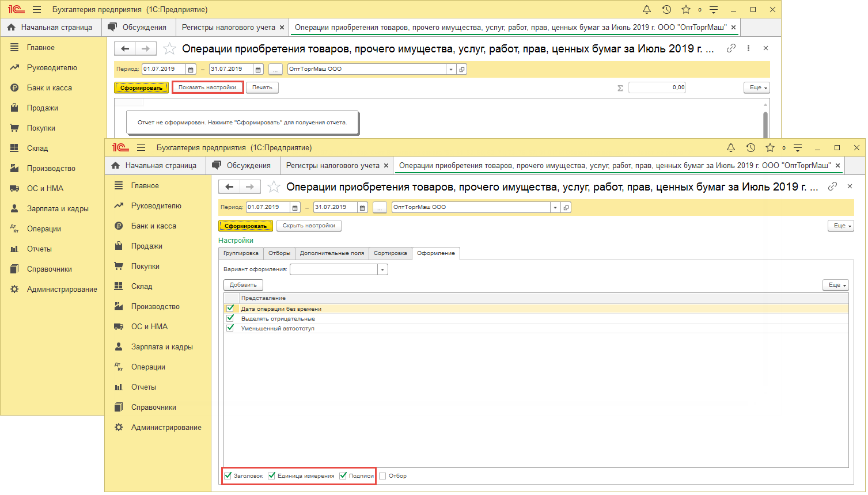Open organization form icon in front window

tap(566, 207)
